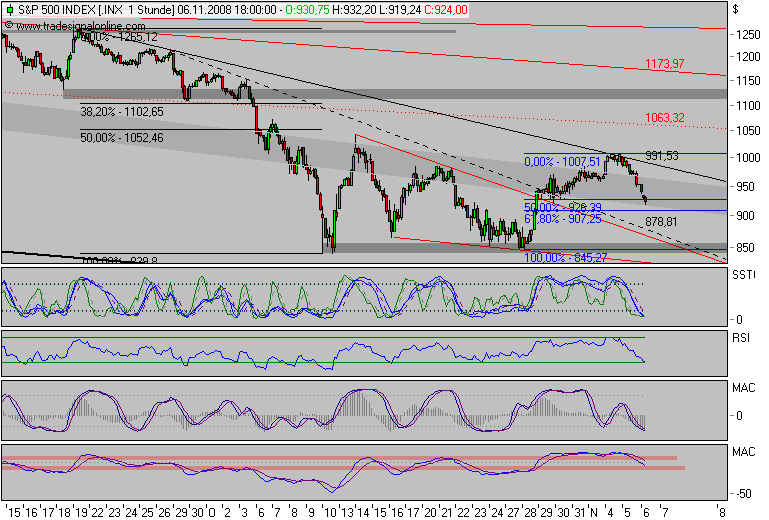Click the 1250 price axis value
Image resolution: width=769 pixels, height=520 pixels.
(747, 35)
